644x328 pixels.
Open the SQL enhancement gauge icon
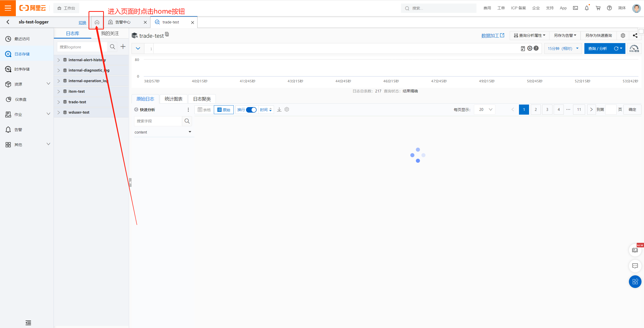pyautogui.click(x=634, y=48)
